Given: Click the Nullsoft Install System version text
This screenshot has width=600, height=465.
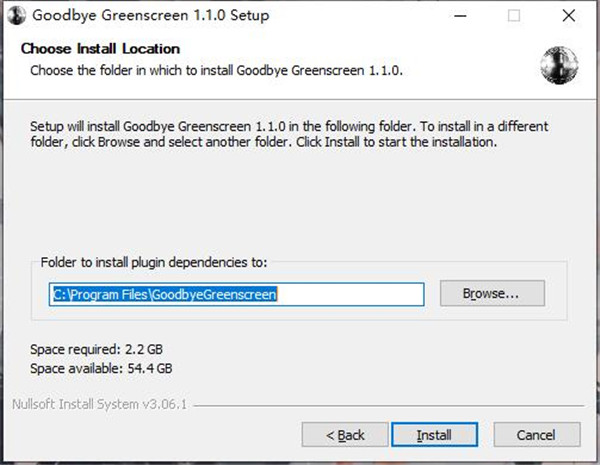Looking at the screenshot, I should [x=99, y=404].
